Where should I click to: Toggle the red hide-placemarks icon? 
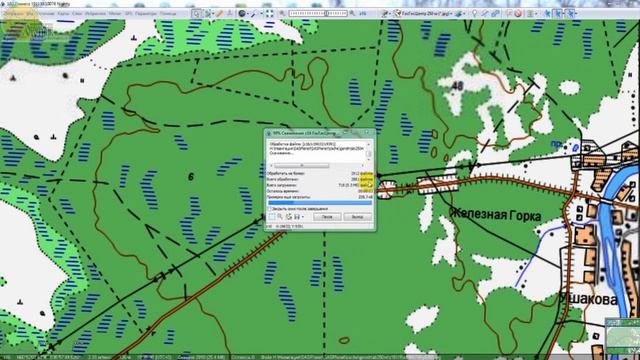[x=518, y=13]
